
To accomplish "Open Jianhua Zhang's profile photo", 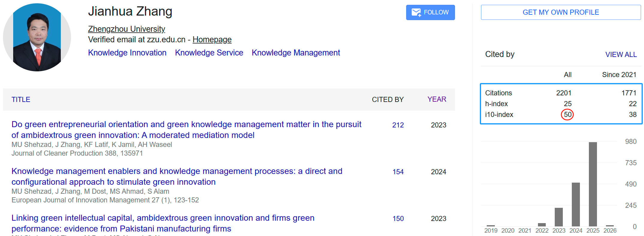I will coord(37,37).
